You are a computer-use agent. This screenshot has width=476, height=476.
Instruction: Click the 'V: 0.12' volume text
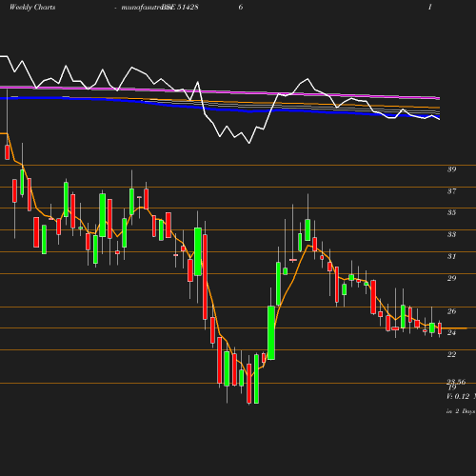pyautogui.click(x=458, y=396)
